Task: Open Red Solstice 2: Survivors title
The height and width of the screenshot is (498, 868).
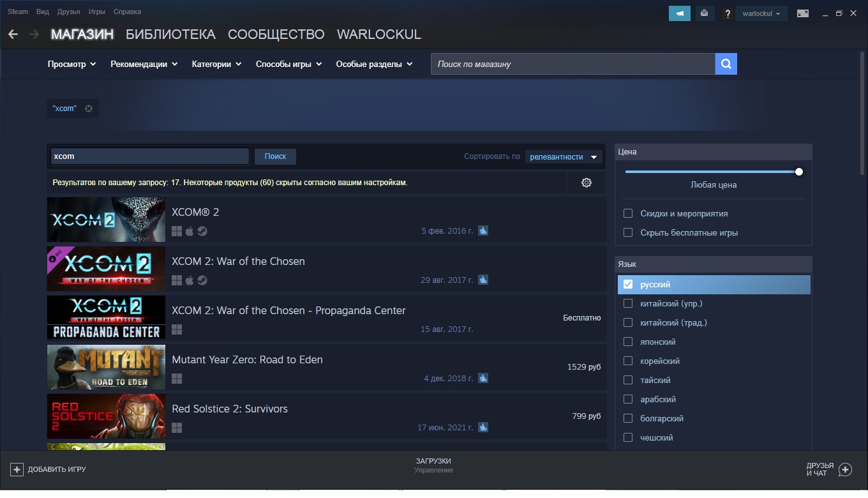Action: (x=230, y=409)
